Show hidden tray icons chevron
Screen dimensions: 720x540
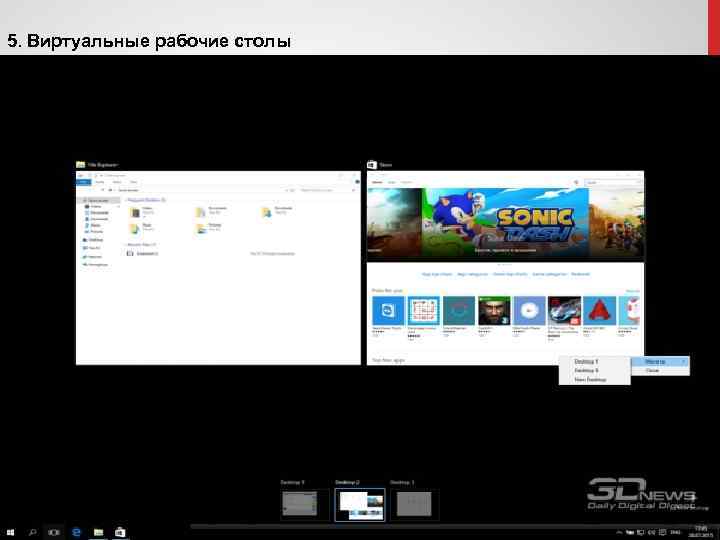pos(619,532)
